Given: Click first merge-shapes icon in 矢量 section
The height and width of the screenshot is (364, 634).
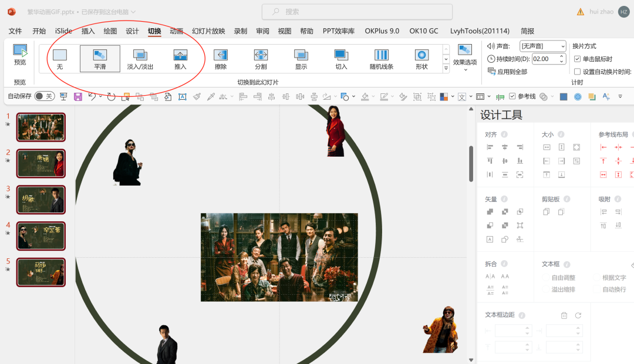Looking at the screenshot, I should tap(490, 211).
